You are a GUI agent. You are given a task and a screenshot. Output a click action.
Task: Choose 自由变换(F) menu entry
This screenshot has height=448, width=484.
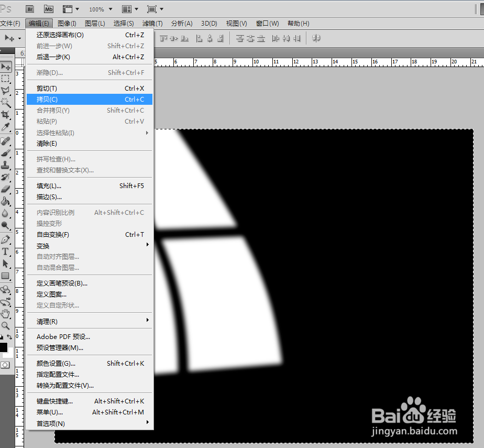90,235
